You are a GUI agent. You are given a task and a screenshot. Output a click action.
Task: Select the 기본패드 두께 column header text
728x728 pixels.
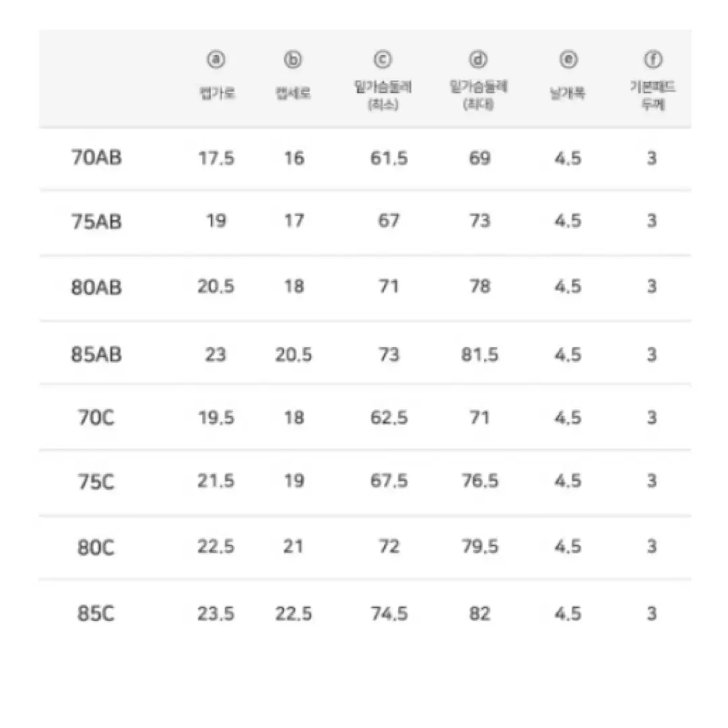click(653, 95)
